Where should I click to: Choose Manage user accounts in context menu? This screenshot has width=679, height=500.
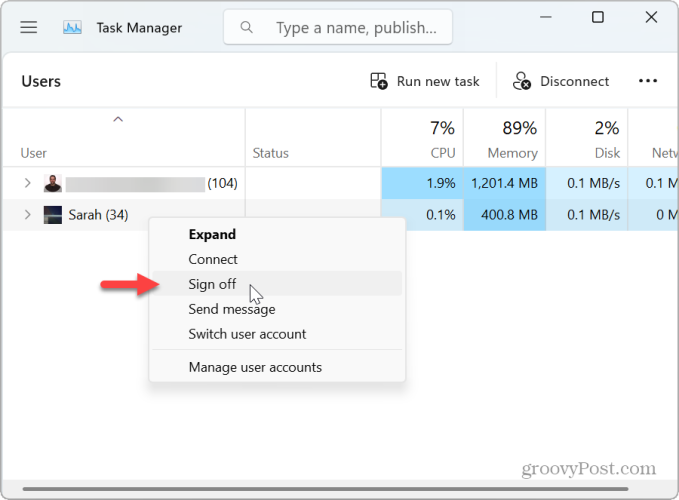[x=277, y=367]
